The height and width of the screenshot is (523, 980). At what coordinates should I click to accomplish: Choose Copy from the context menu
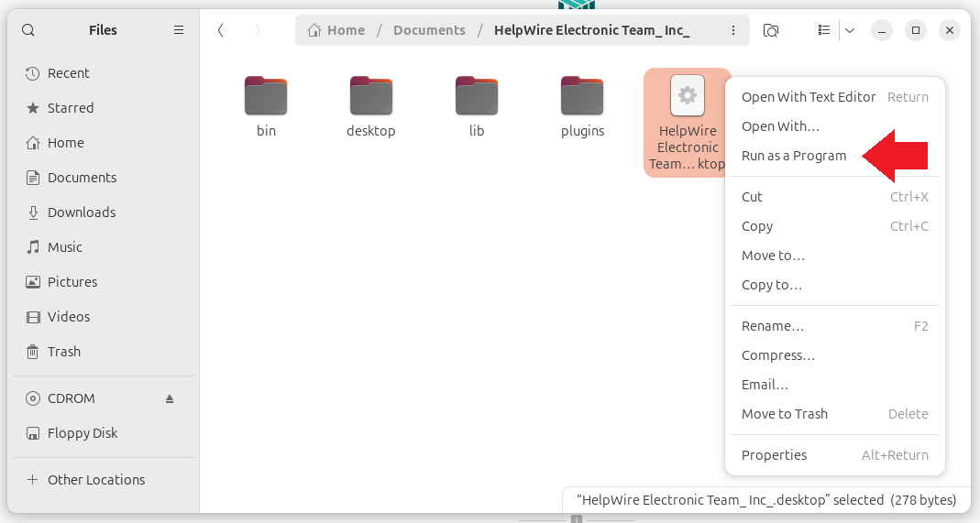(835, 226)
